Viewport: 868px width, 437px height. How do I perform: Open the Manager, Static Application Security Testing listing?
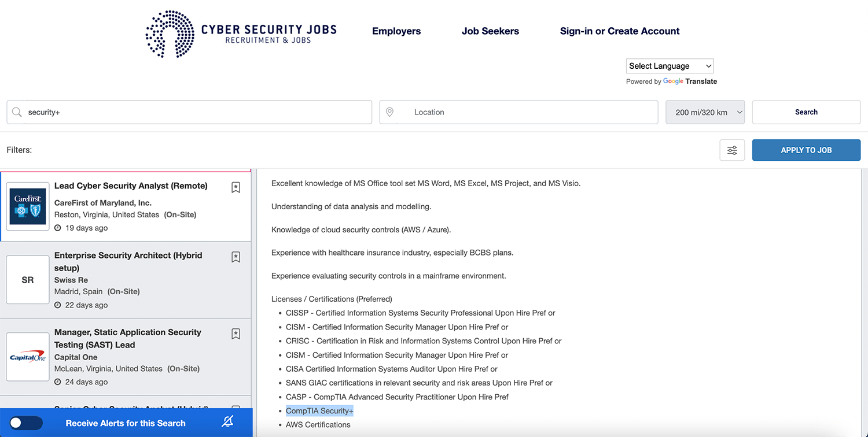pyautogui.click(x=128, y=338)
